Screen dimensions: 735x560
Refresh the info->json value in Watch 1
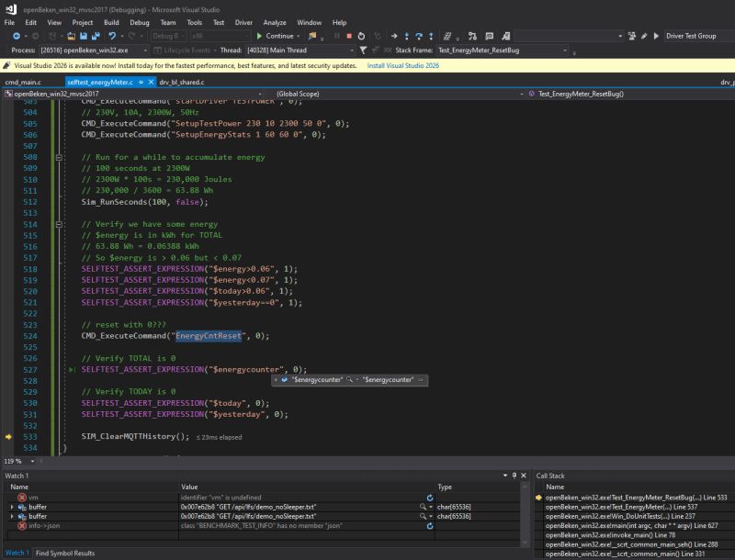click(430, 525)
